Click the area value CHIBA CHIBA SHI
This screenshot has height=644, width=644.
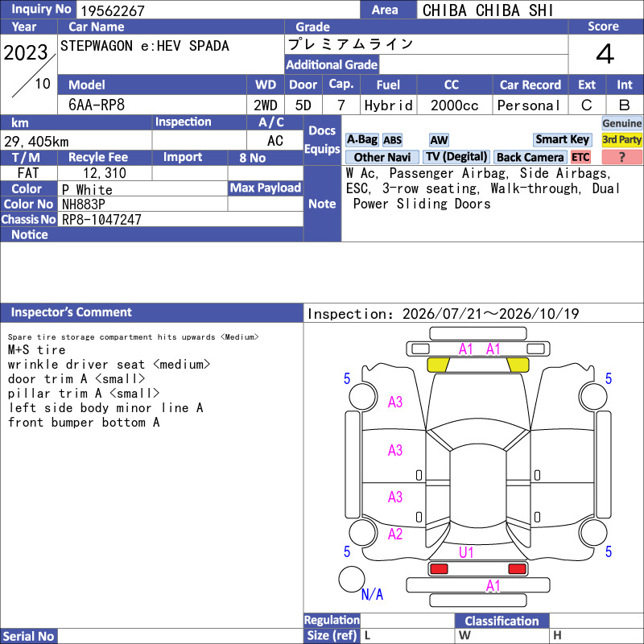(x=488, y=10)
